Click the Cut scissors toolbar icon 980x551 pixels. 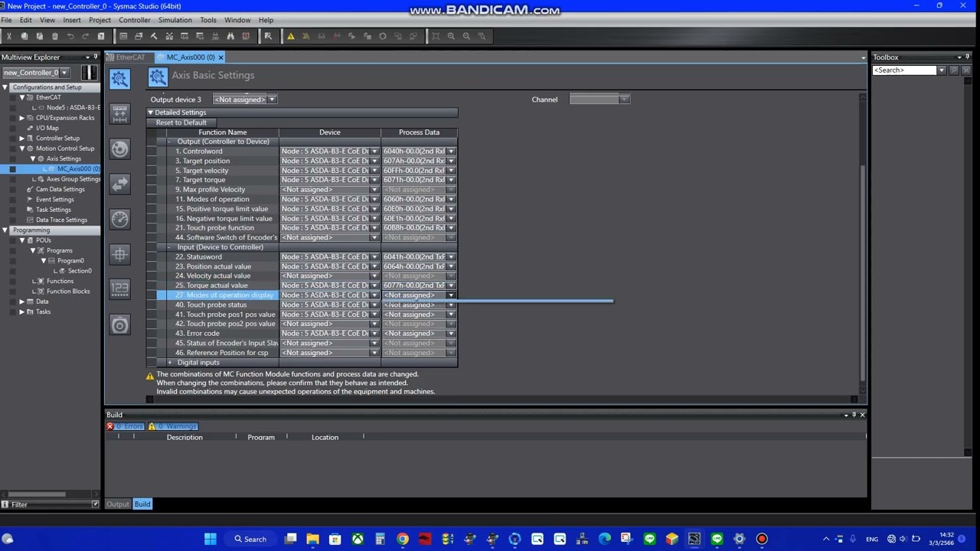8,36
